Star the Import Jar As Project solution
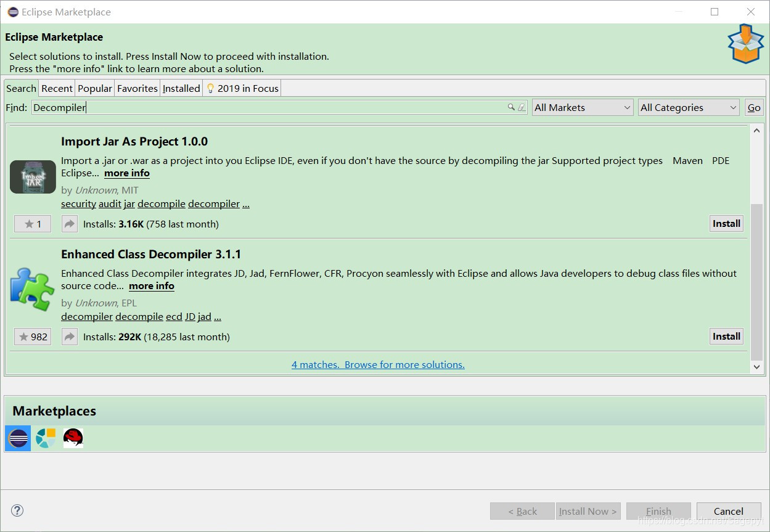770x532 pixels. pos(33,224)
